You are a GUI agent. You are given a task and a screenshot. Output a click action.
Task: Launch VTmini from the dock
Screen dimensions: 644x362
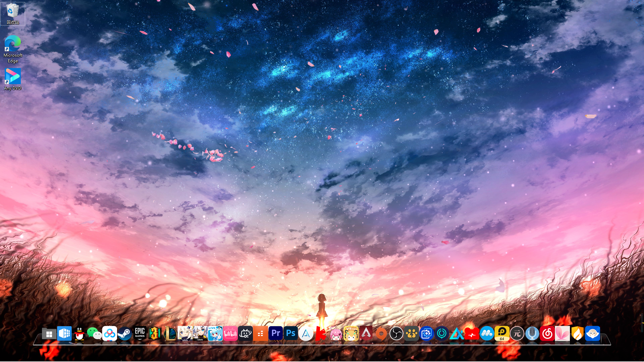coord(351,334)
